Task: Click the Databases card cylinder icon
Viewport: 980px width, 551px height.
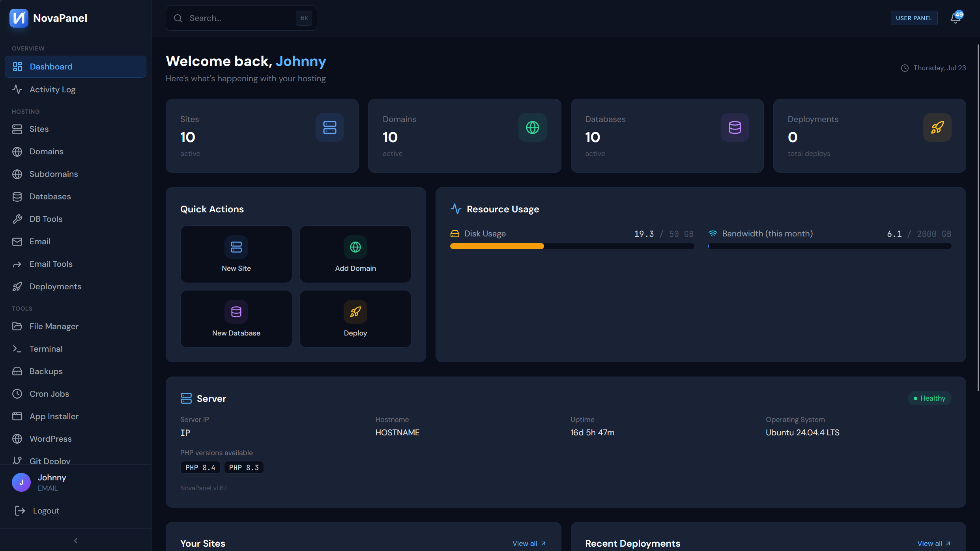Action: pos(735,127)
